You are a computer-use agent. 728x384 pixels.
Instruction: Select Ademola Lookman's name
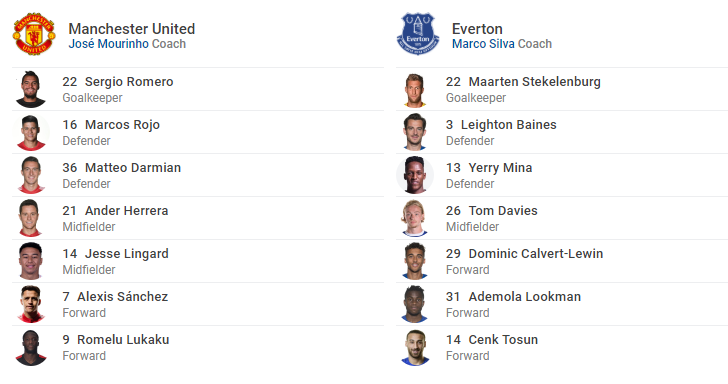(525, 297)
